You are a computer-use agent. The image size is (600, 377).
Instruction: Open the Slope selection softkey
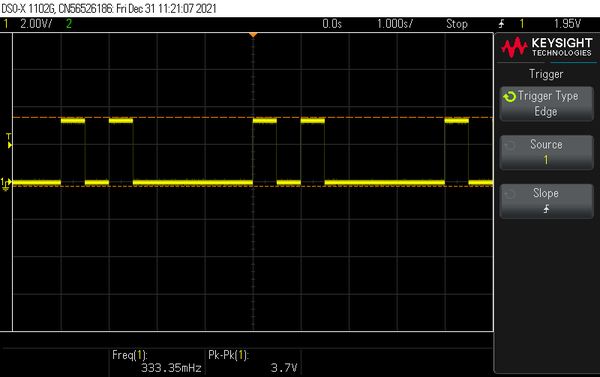point(546,201)
